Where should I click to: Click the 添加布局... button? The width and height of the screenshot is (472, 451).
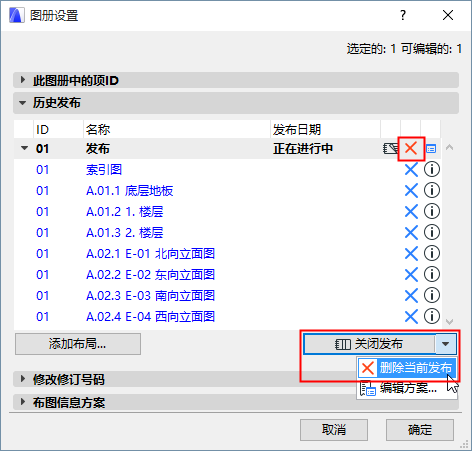[x=78, y=344]
